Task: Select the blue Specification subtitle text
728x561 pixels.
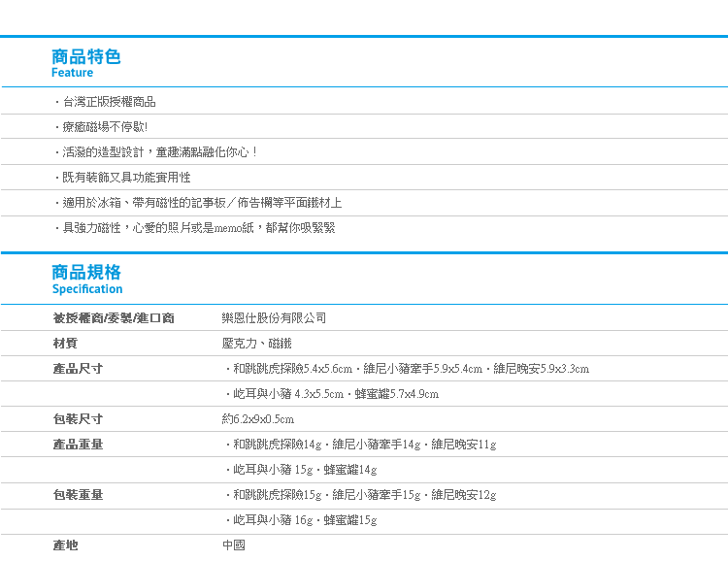Action: [87, 289]
